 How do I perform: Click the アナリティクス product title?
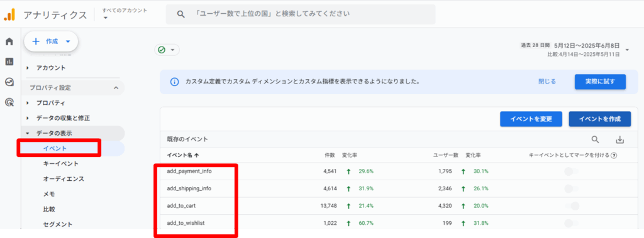point(55,15)
